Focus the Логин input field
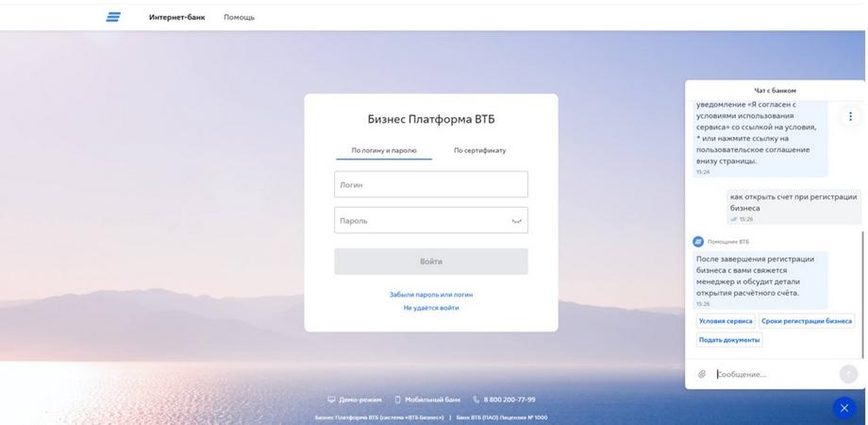The image size is (868, 425). click(430, 184)
